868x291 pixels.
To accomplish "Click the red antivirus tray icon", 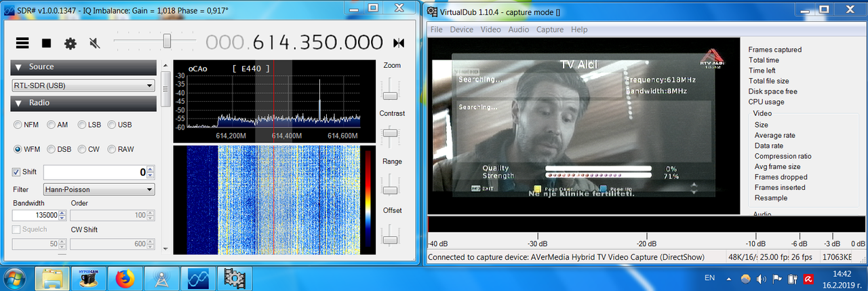I will point(808,278).
